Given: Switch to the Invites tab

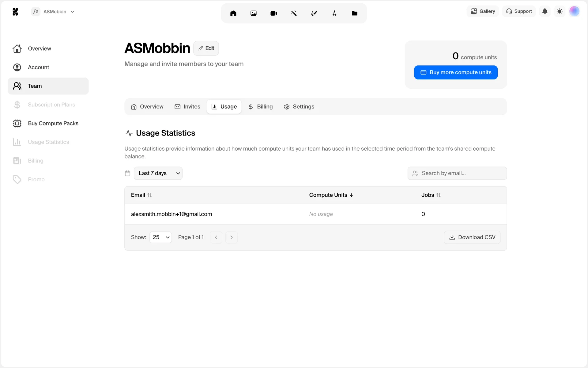Looking at the screenshot, I should pos(187,107).
